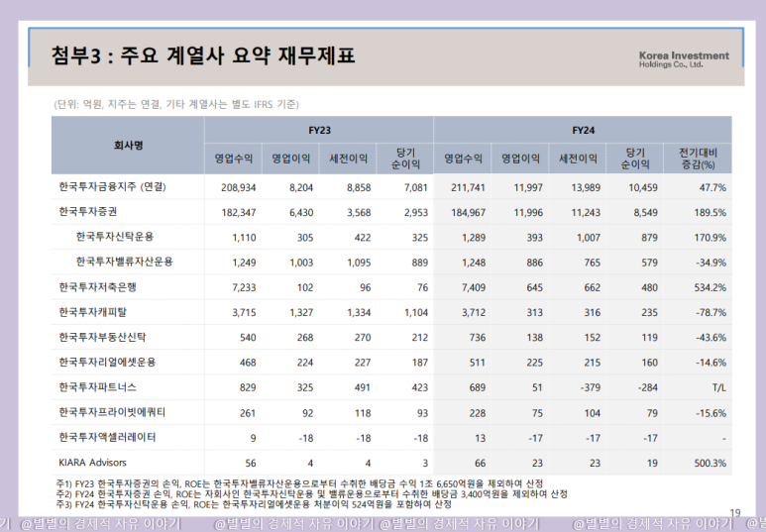Click the -34.9% change value
The height and width of the screenshot is (532, 766).
point(711,263)
